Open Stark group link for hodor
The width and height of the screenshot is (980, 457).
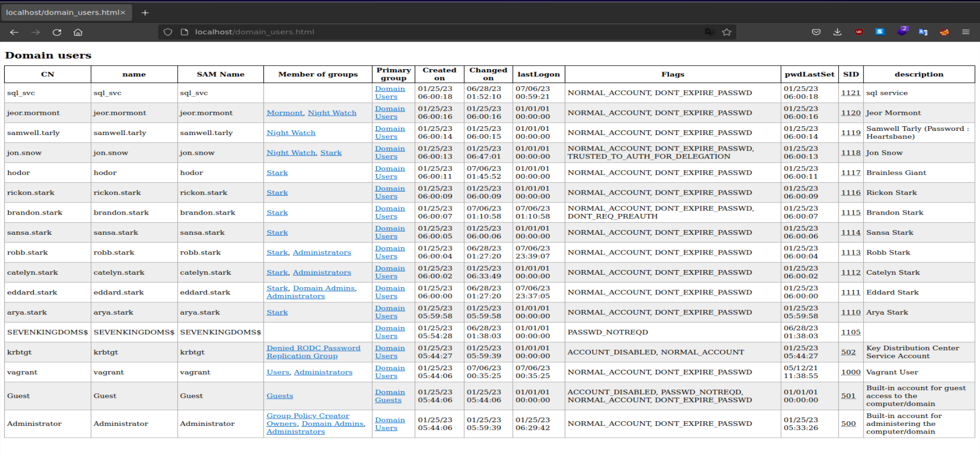click(277, 173)
